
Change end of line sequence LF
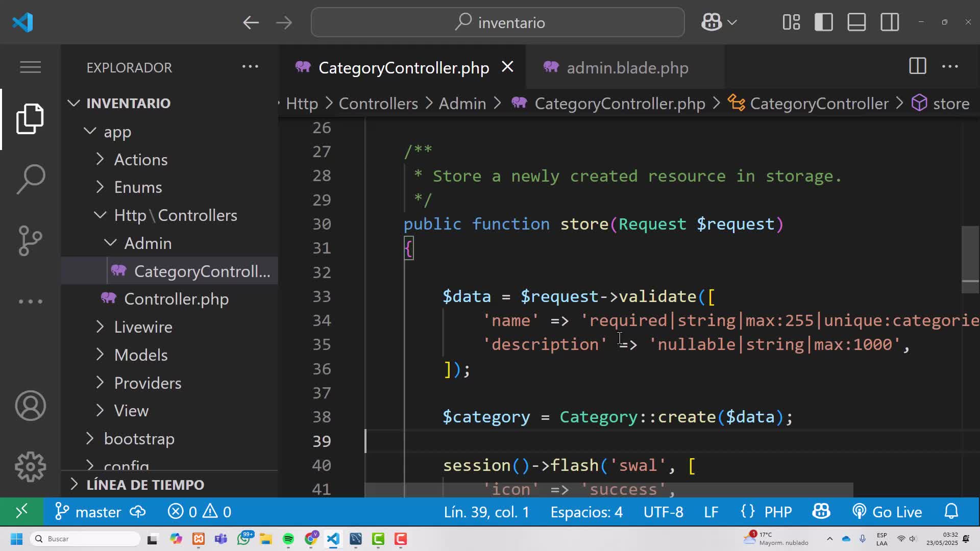(711, 512)
